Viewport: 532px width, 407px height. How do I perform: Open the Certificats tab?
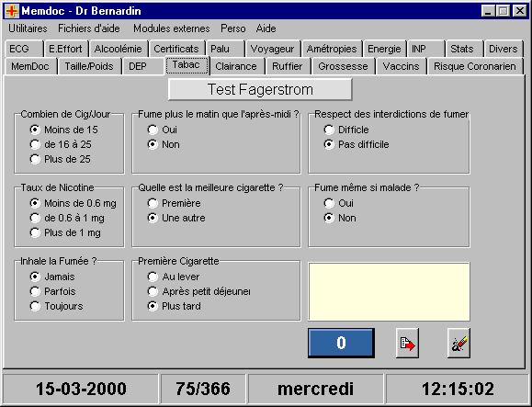(x=176, y=49)
